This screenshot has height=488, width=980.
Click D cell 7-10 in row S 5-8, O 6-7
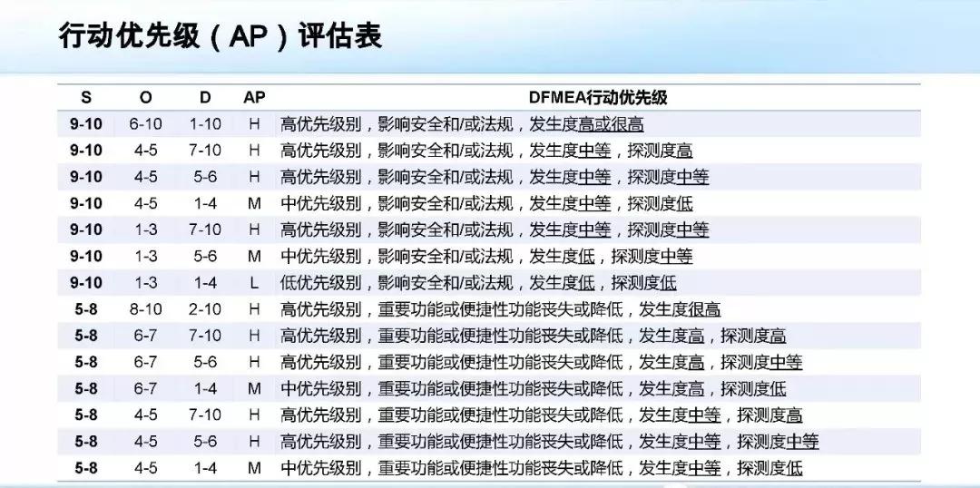pyautogui.click(x=205, y=335)
